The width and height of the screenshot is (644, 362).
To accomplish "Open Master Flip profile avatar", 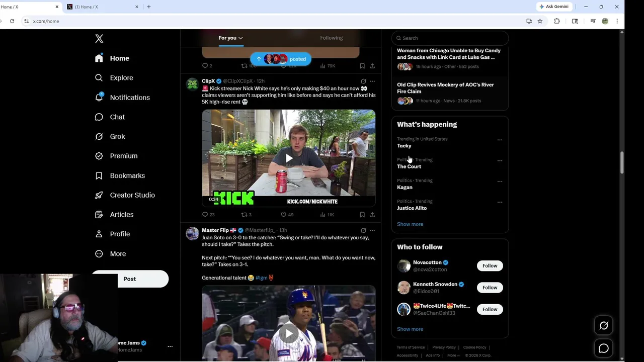I will 192,234.
